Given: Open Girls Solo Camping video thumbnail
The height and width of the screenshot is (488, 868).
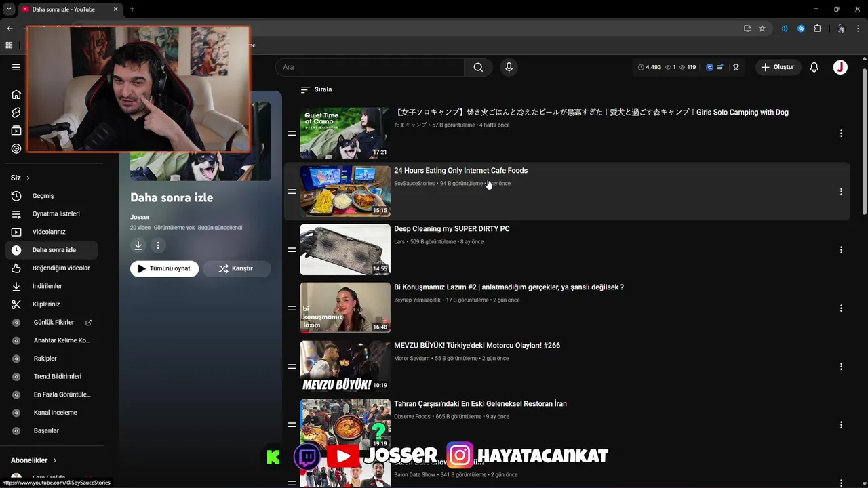Looking at the screenshot, I should click(x=345, y=134).
